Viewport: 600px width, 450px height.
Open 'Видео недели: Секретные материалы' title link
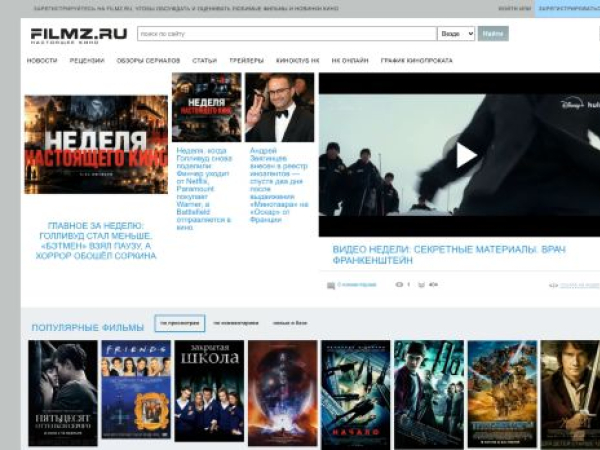[x=449, y=255]
